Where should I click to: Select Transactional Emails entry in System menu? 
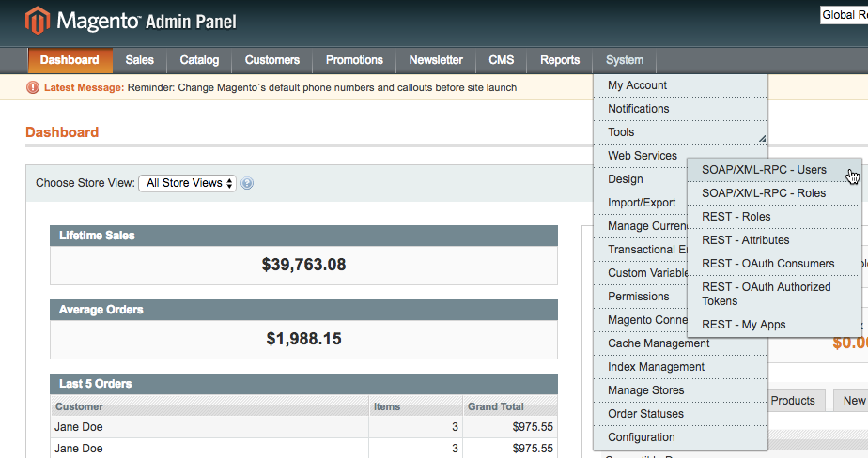(640, 250)
